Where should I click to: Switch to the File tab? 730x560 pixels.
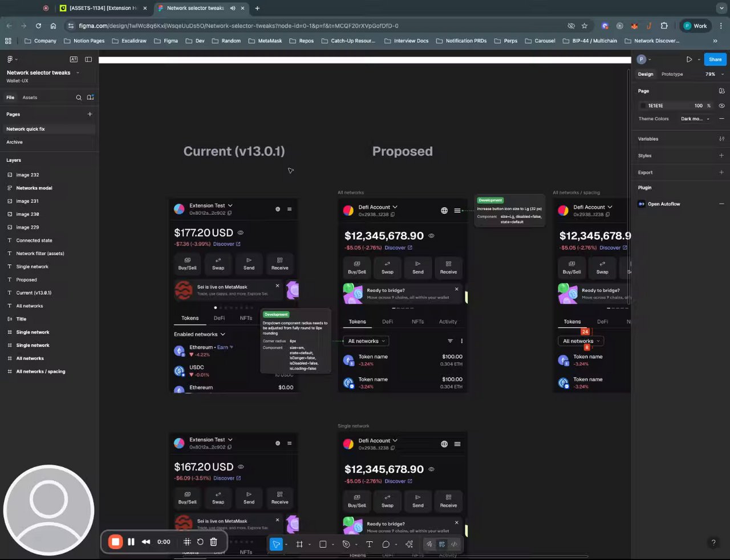[10, 98]
